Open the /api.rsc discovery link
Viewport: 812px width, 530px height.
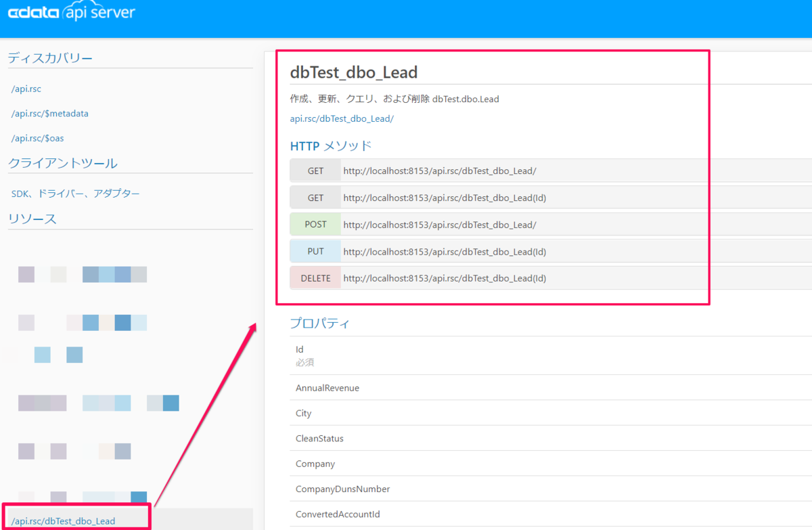(x=26, y=89)
